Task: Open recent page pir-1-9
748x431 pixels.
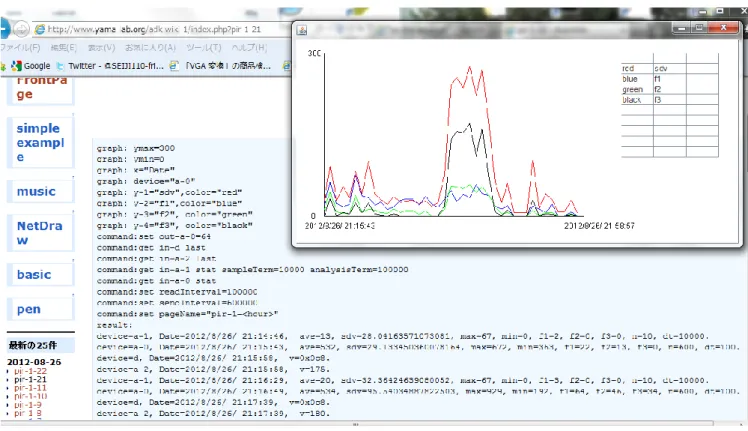Action: [x=28, y=405]
